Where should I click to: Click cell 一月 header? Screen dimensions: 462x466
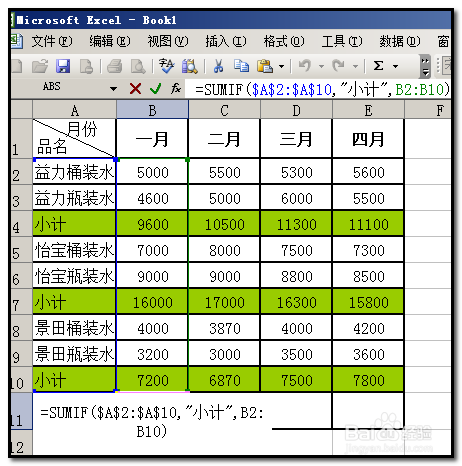[x=152, y=139]
